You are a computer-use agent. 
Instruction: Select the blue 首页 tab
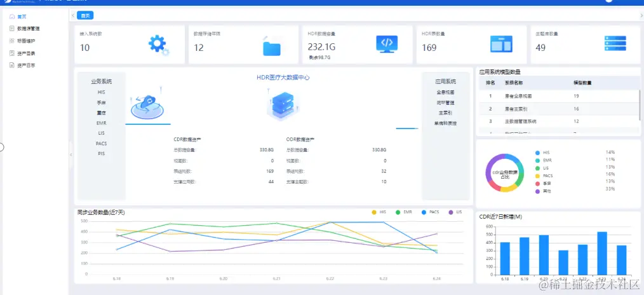tap(85, 16)
